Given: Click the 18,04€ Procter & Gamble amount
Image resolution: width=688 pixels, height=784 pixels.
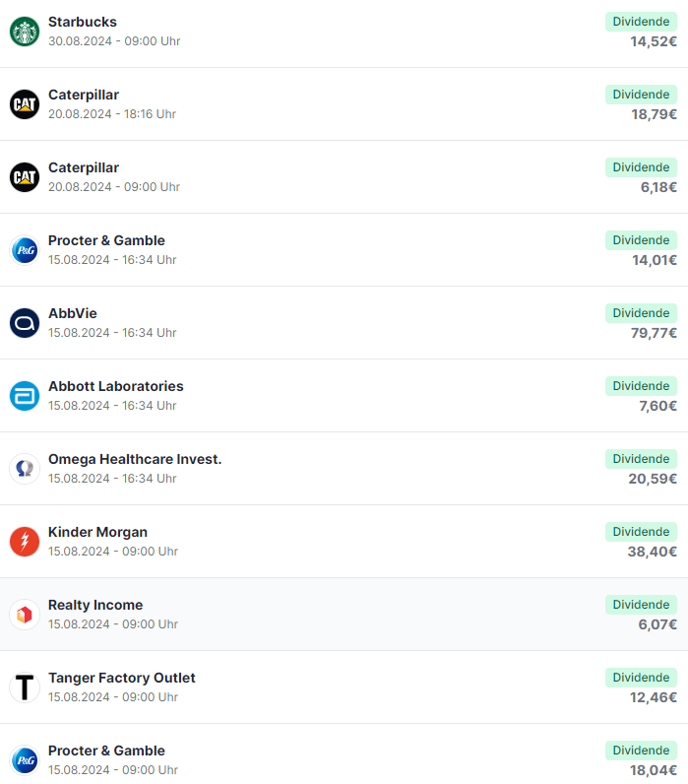Looking at the screenshot, I should (x=654, y=770).
